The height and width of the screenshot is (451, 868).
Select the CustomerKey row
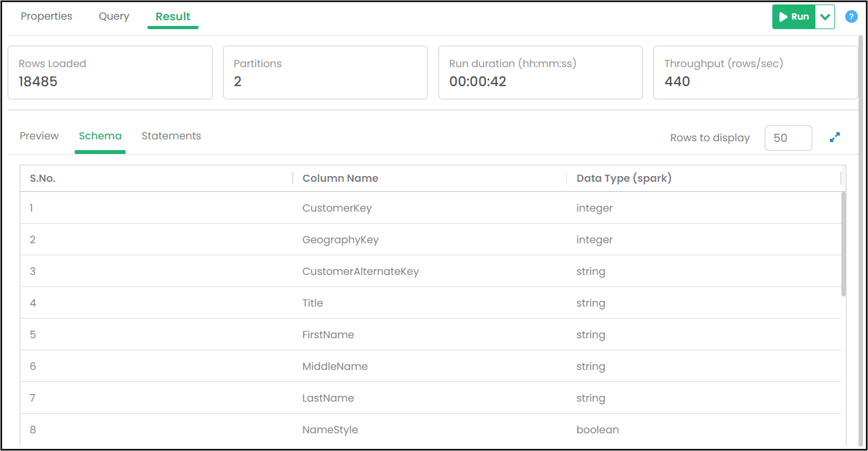(337, 208)
